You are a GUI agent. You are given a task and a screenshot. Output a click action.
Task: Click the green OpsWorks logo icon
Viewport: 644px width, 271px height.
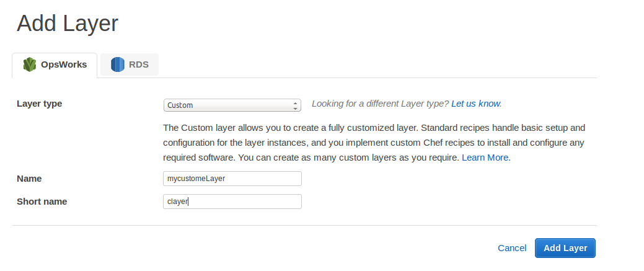30,64
